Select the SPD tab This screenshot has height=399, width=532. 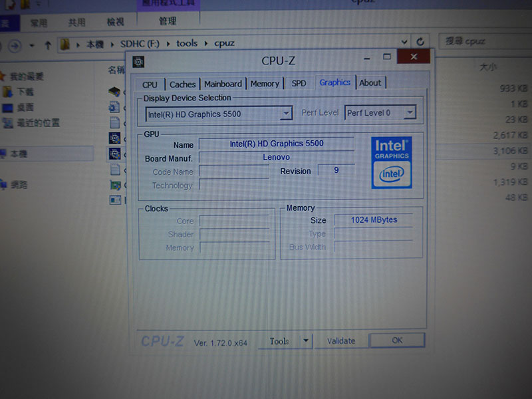(299, 83)
